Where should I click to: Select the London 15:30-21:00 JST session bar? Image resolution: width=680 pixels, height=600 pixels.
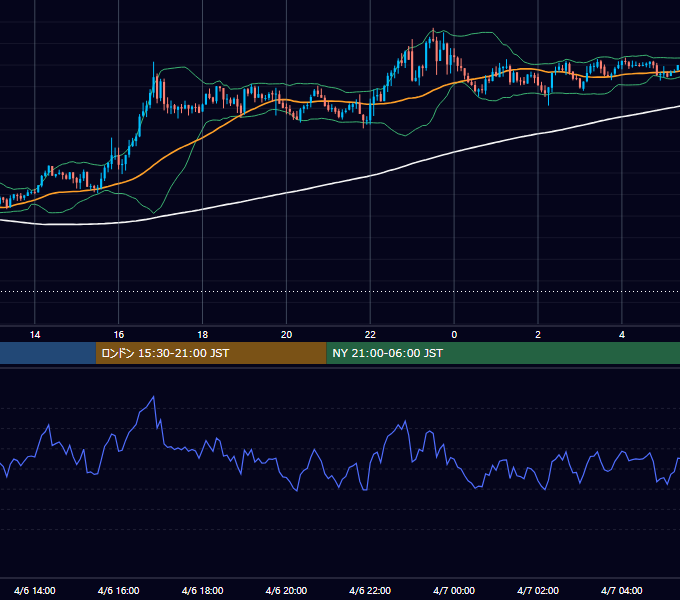(211, 353)
